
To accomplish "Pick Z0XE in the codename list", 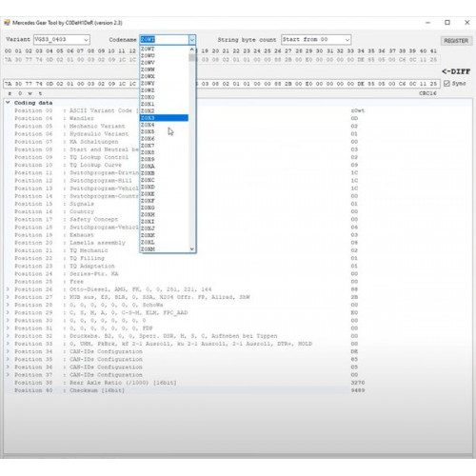I will [164, 194].
